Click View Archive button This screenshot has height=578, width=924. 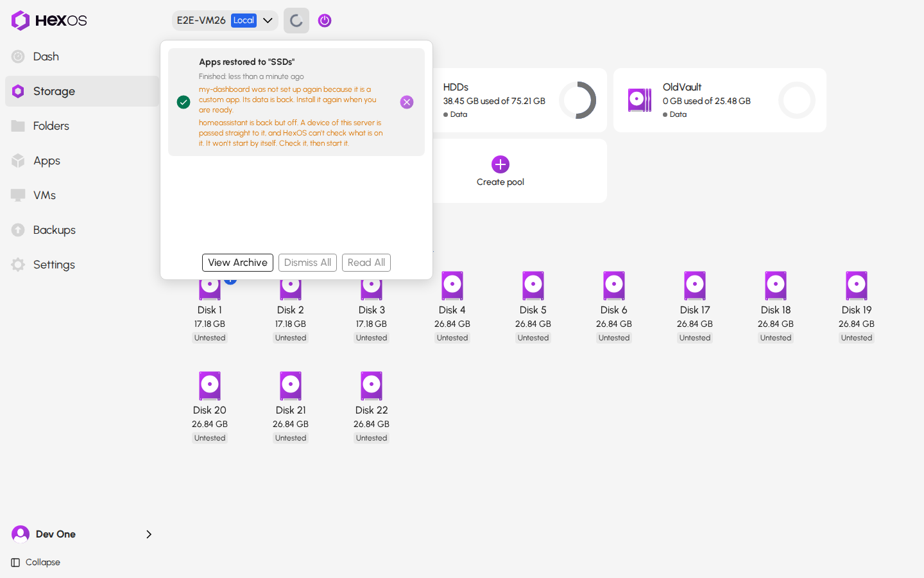237,263
